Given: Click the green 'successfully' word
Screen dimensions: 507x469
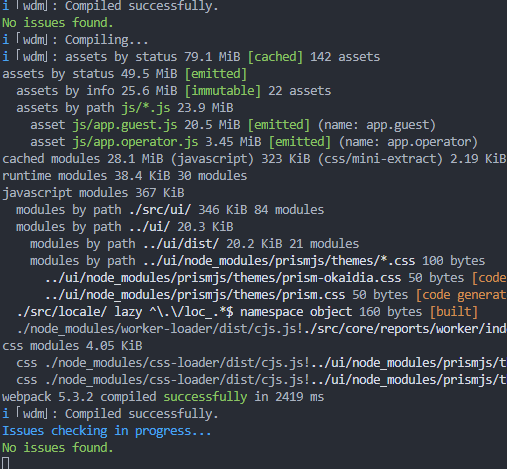Looking at the screenshot, I should click(x=205, y=397).
